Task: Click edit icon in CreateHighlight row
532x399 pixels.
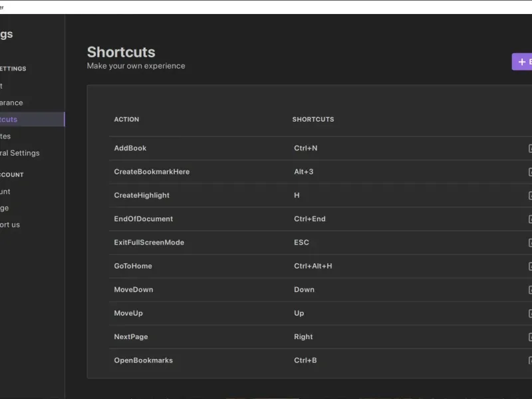Action: click(530, 196)
